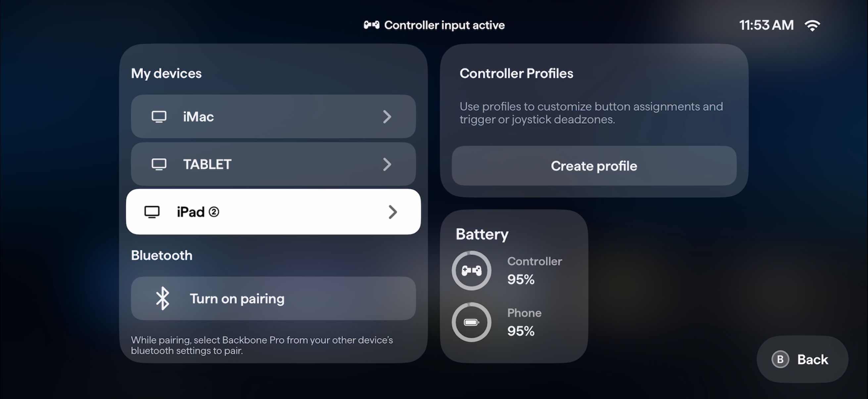The image size is (868, 399).
Task: Click the gamepad icon in status header
Action: point(371,25)
